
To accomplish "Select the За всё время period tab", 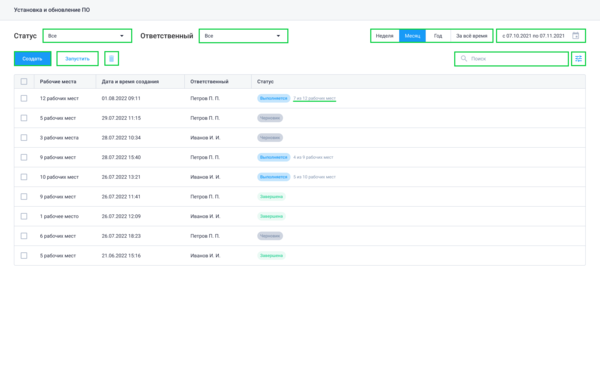I will (471, 36).
